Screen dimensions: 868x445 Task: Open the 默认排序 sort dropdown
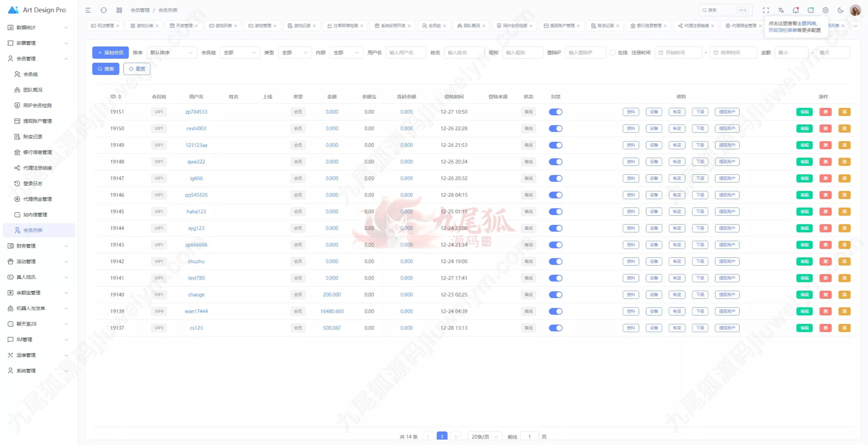[x=172, y=53]
